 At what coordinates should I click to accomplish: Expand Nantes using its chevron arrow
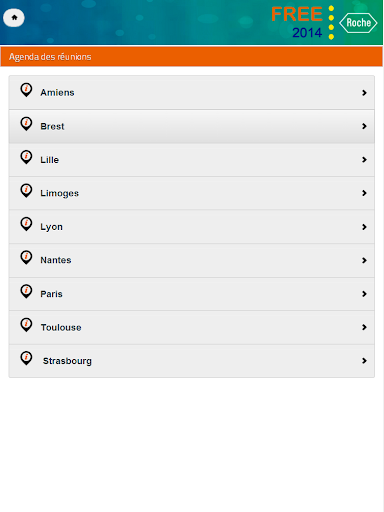pos(364,260)
